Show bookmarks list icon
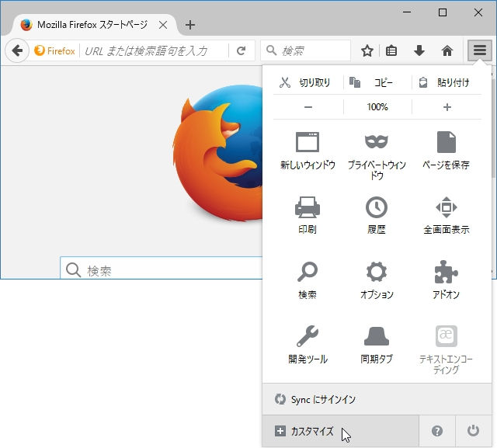The image size is (497, 448). [x=391, y=50]
